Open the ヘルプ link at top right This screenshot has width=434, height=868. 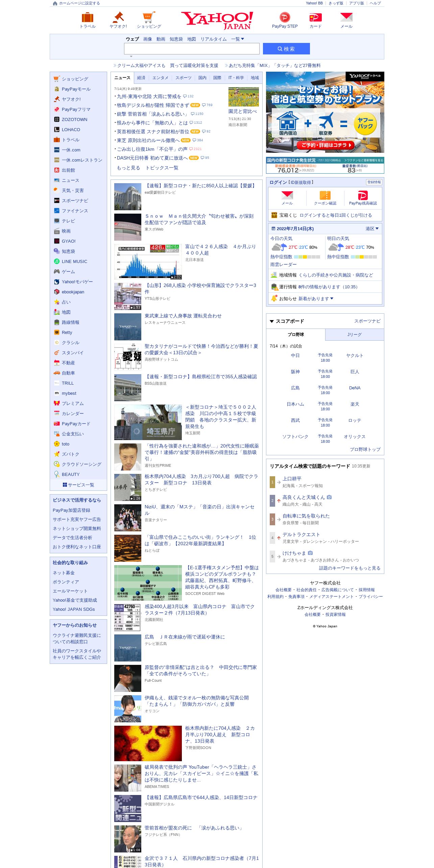(x=375, y=3)
